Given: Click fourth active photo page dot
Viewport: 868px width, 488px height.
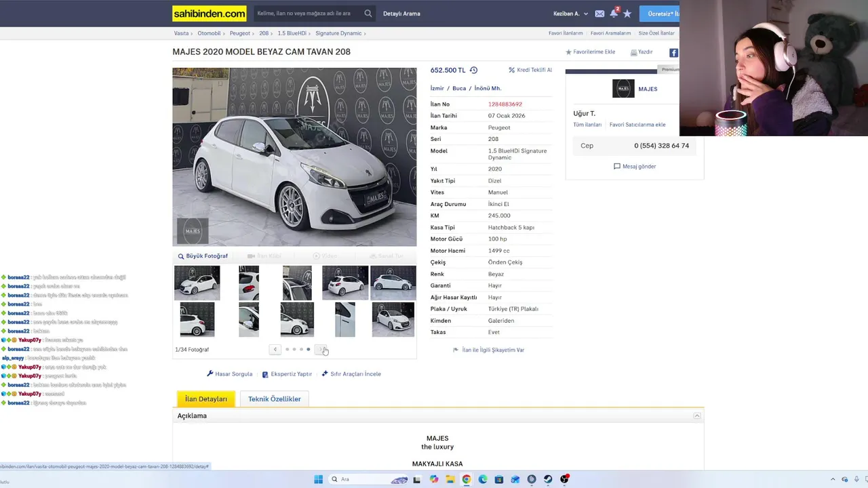Looking at the screenshot, I should [308, 350].
